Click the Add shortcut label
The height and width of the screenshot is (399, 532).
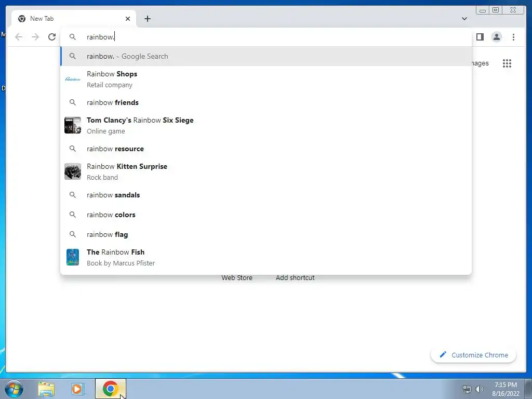tap(295, 278)
